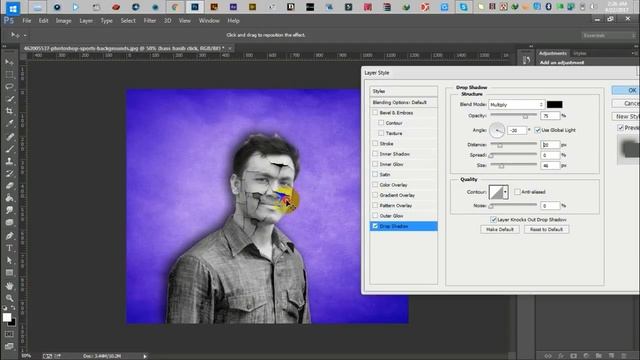Click Reset to Default button

click(x=546, y=229)
